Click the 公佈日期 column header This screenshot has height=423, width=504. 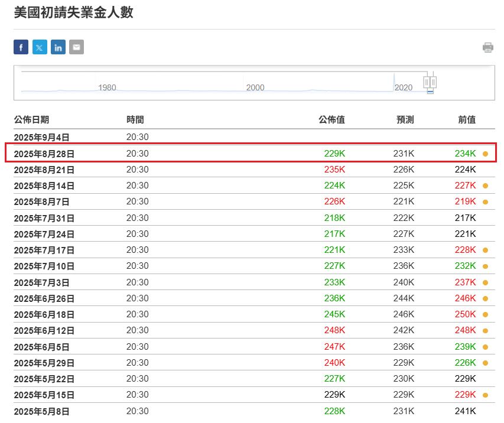point(31,120)
